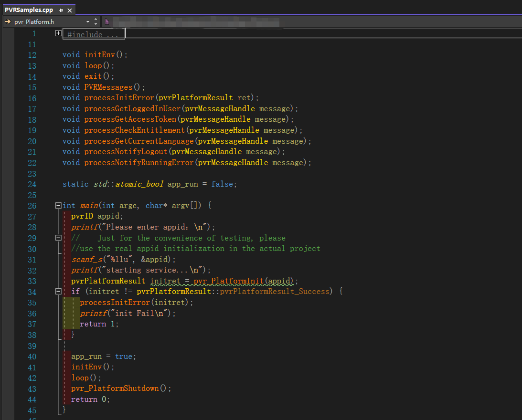The width and height of the screenshot is (522, 420).
Task: Click "app_run" on line 40
Action: pyautogui.click(x=86, y=357)
